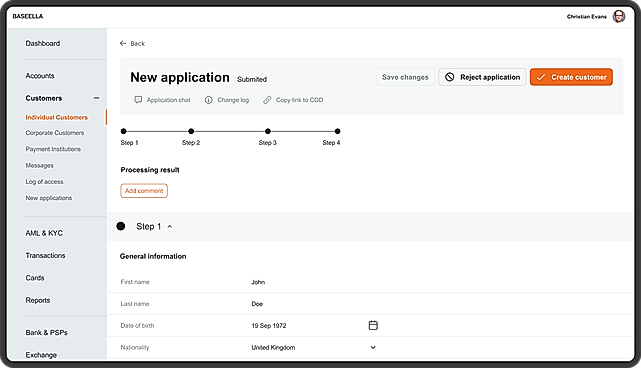Open New applications in sidebar

[x=49, y=198]
